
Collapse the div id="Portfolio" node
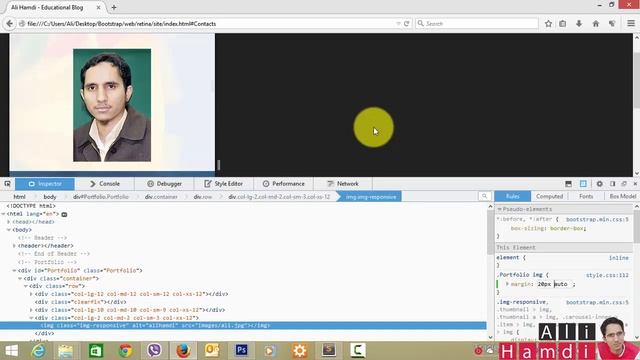(x=14, y=270)
